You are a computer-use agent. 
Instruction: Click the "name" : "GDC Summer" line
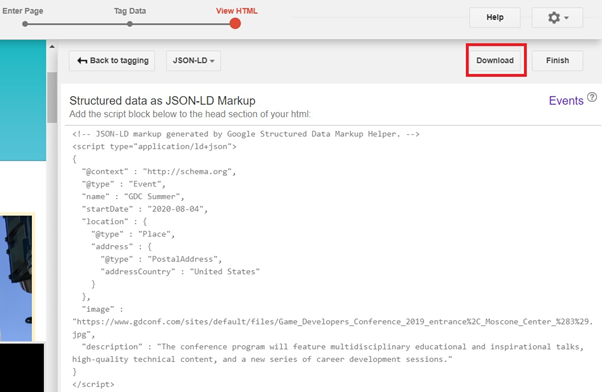point(133,197)
